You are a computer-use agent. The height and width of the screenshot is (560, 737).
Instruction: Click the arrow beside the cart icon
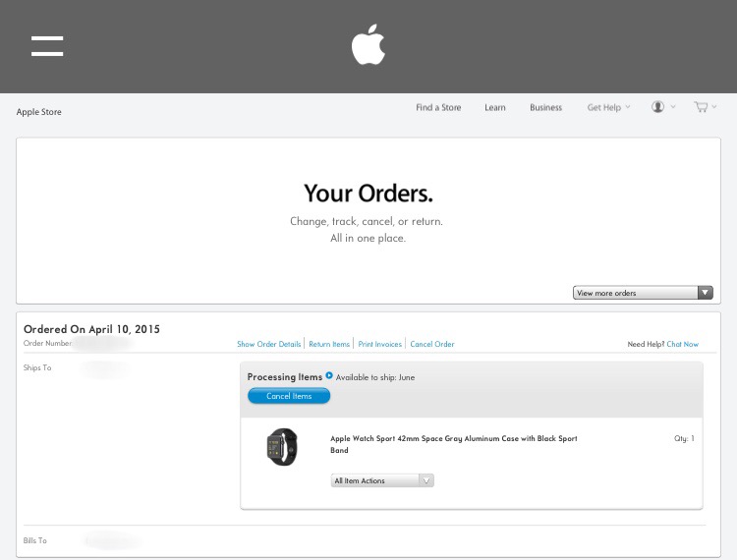(x=714, y=107)
